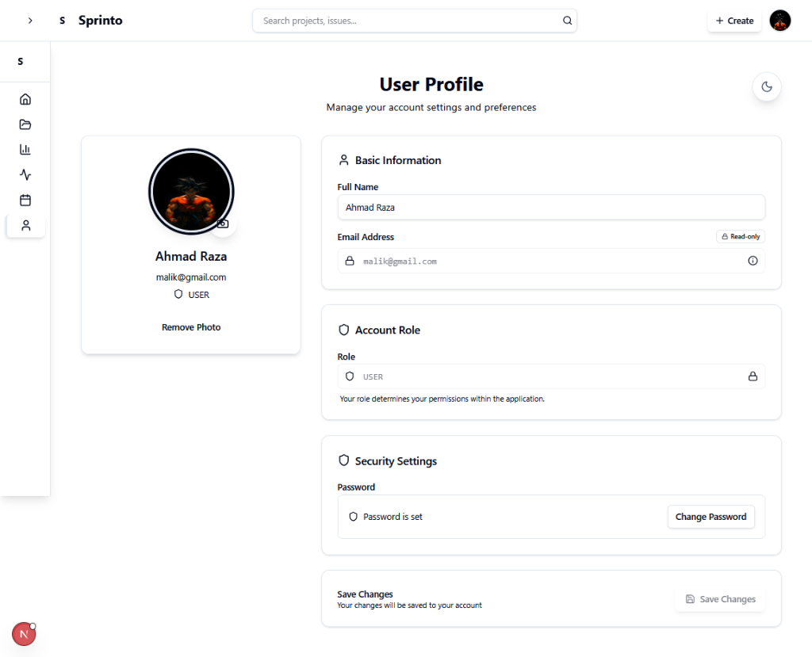Click the USER role label under profile email
Viewport: 812px width, 657px height.
pos(198,295)
